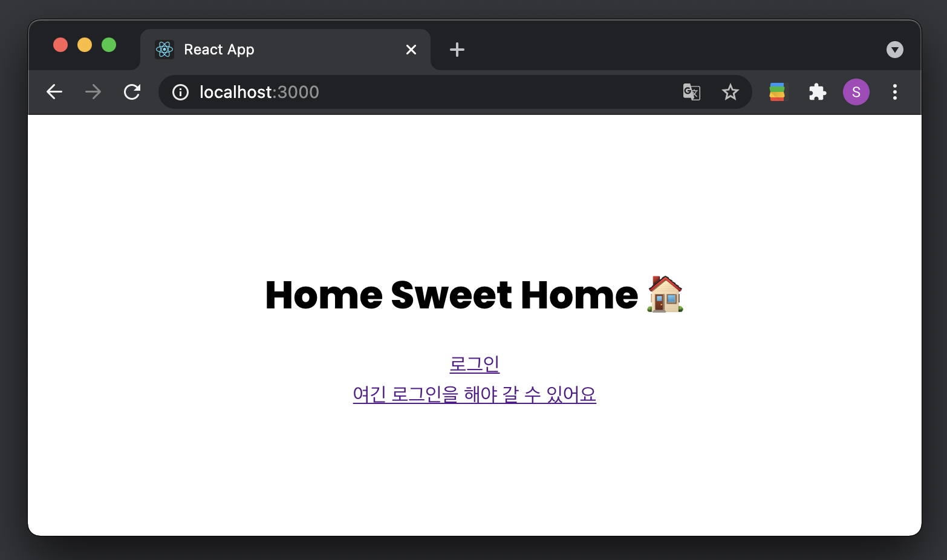Go forward with the forward arrow
The image size is (947, 560).
tap(93, 92)
